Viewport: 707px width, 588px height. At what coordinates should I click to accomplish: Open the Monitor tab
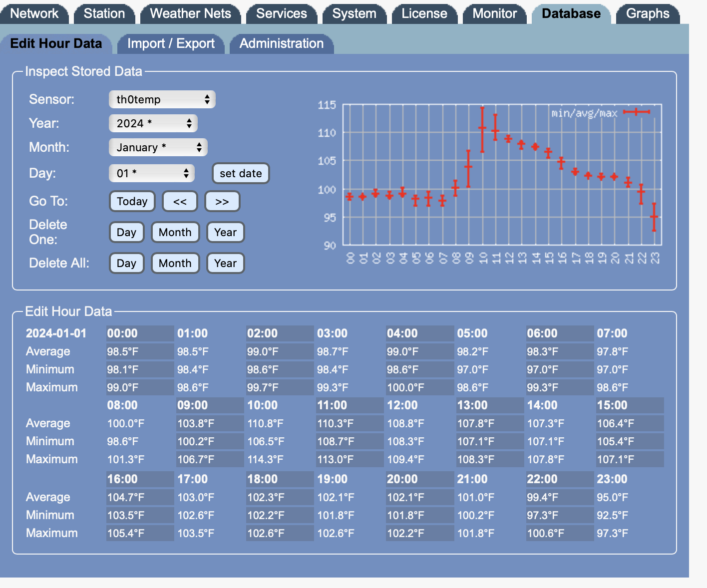[x=495, y=13]
